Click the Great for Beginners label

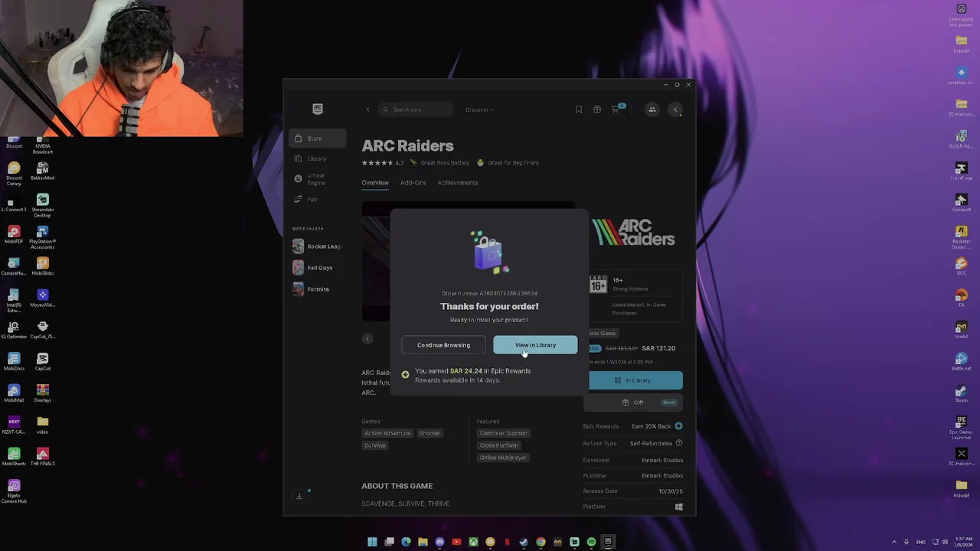(514, 163)
